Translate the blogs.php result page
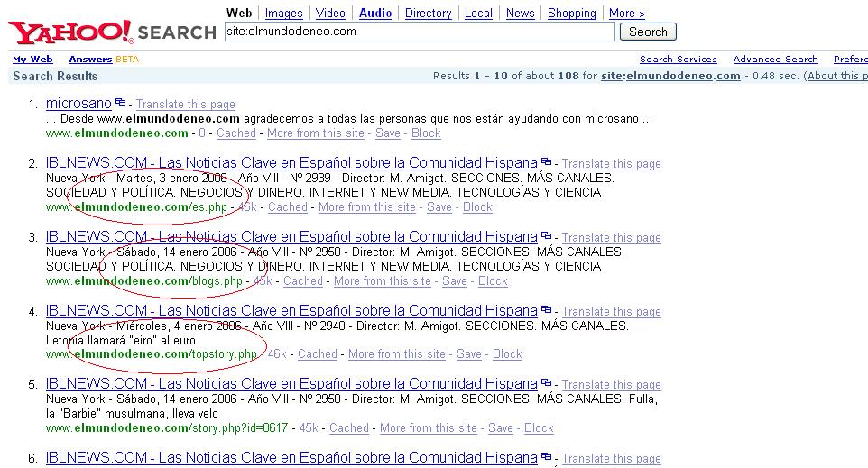The height and width of the screenshot is (468, 868). [x=611, y=237]
